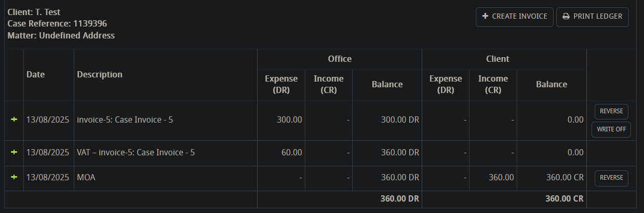Expand the invoice-5 Case Invoice row

14,119
